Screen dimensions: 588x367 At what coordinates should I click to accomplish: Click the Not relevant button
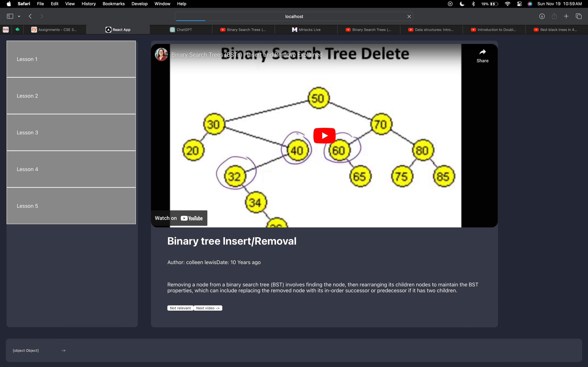(x=180, y=308)
